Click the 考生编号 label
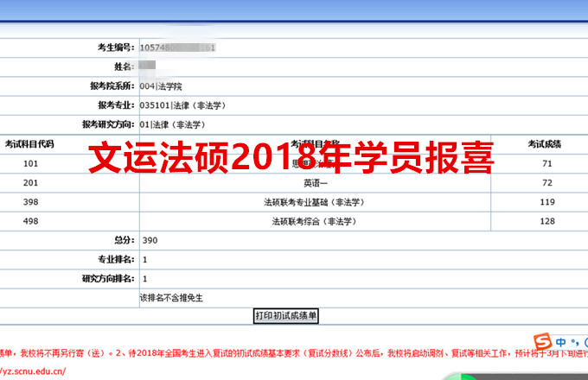The height and width of the screenshot is (380, 588). click(116, 47)
